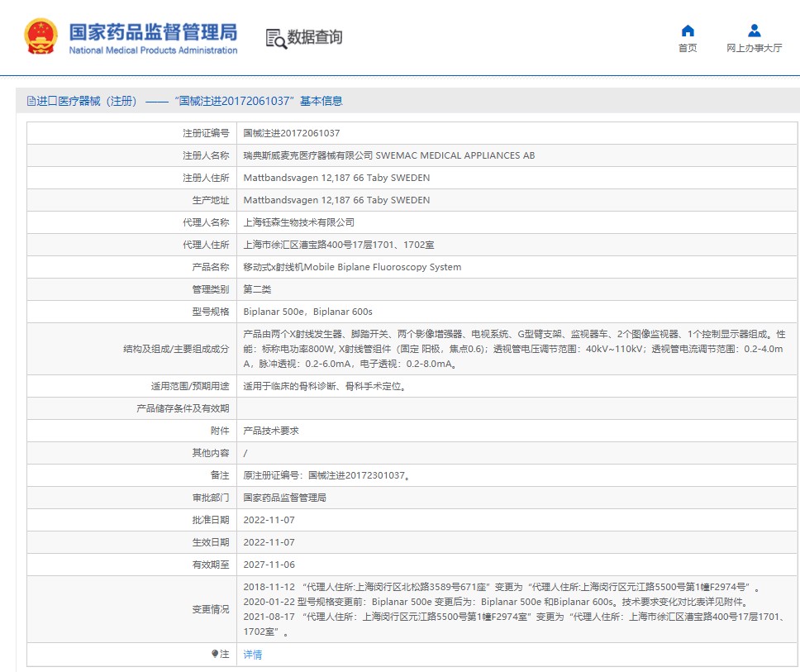800x672 pixels.
Task: Click the 数据查询 heading text
Action: coord(315,36)
